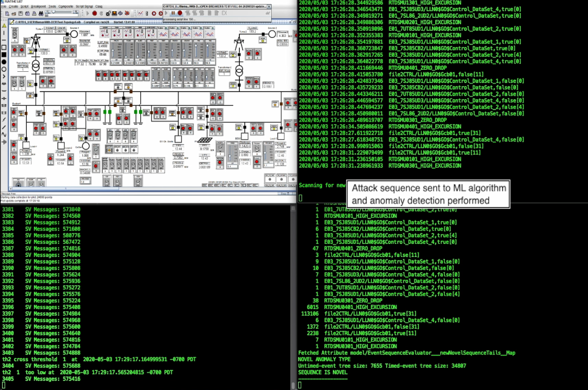Click the monitor screen toolbar icon
Screen dimensions: 588x390
(x=114, y=14)
